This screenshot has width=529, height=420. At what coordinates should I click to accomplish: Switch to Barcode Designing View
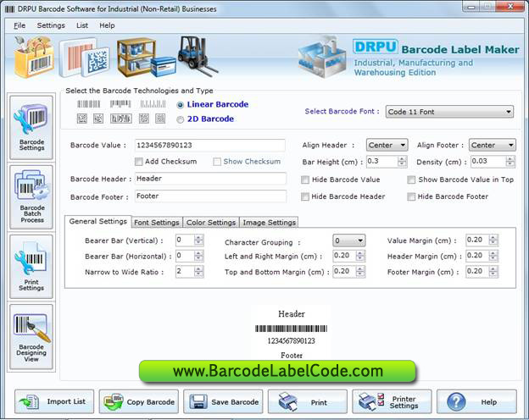coord(31,336)
